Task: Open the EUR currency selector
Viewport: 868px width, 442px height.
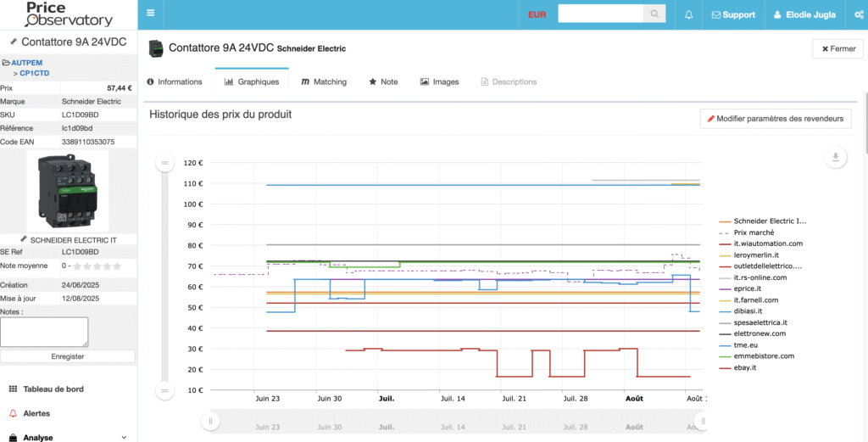Action: [x=537, y=14]
